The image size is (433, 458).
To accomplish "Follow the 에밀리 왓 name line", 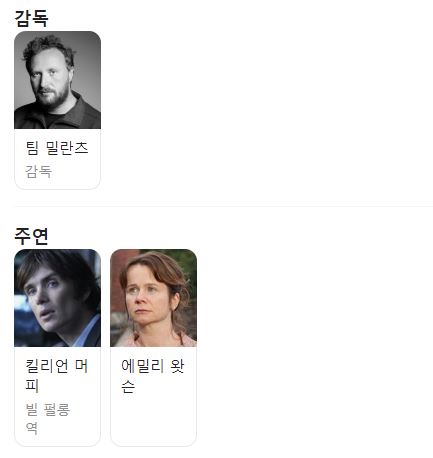I will 153,366.
